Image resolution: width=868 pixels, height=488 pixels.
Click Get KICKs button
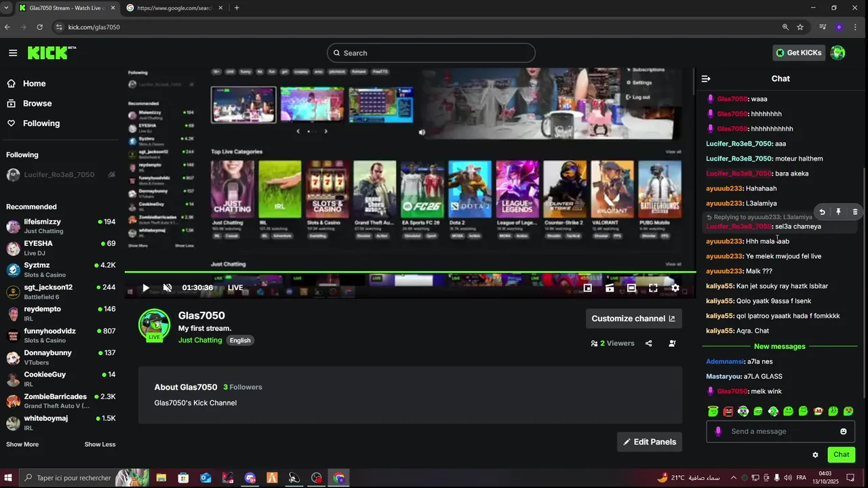(x=800, y=53)
